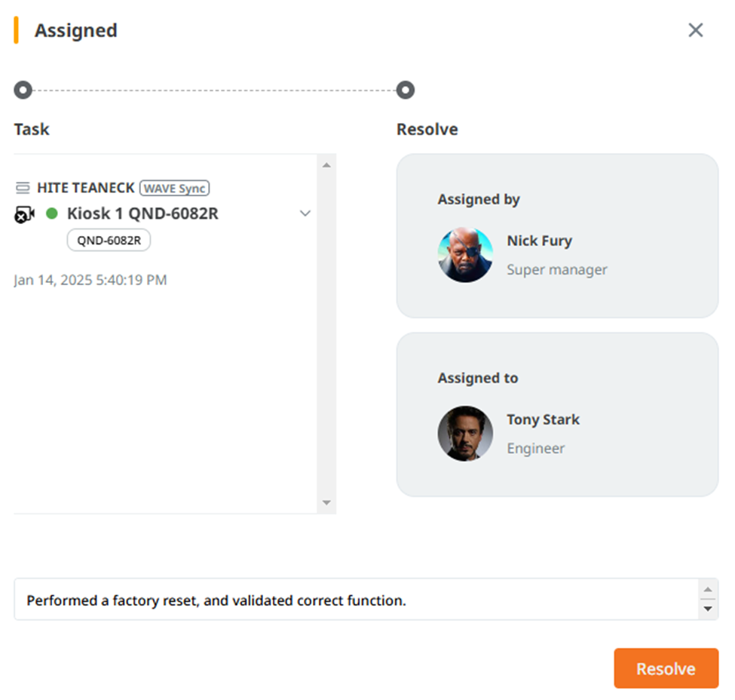
Task: Click the task list scroll down arrow
Action: (x=326, y=502)
